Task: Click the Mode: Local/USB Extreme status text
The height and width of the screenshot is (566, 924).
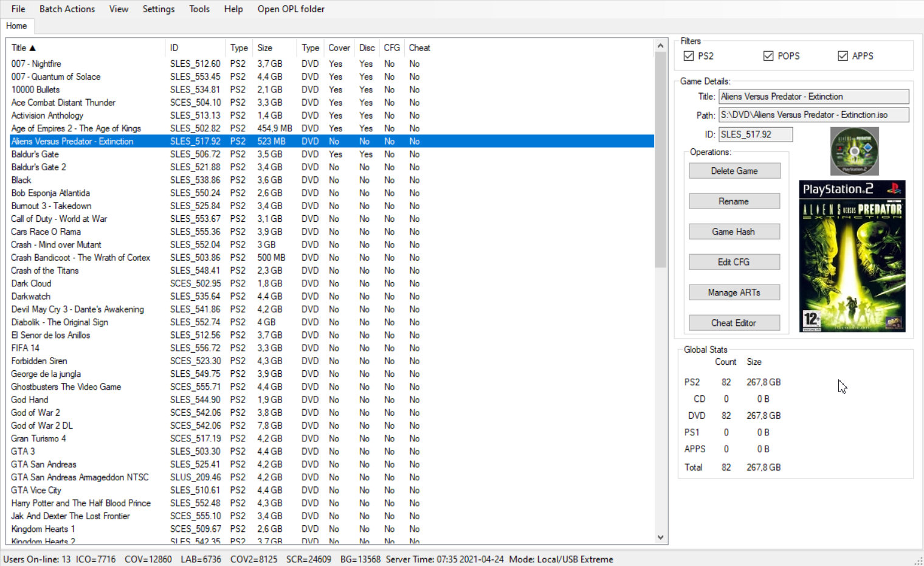Action: point(561,559)
